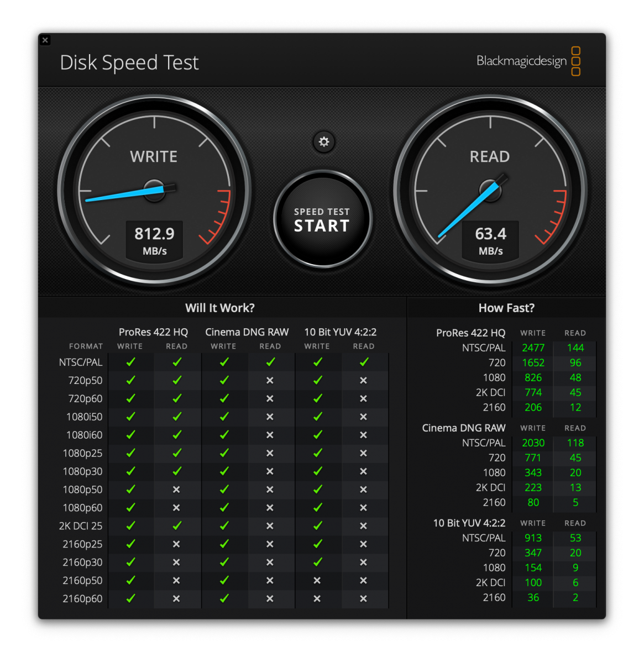Click 10 Bit YUV NTSC/PAL write value 913
Image resolution: width=644 pixels, height=663 pixels.
click(x=533, y=538)
